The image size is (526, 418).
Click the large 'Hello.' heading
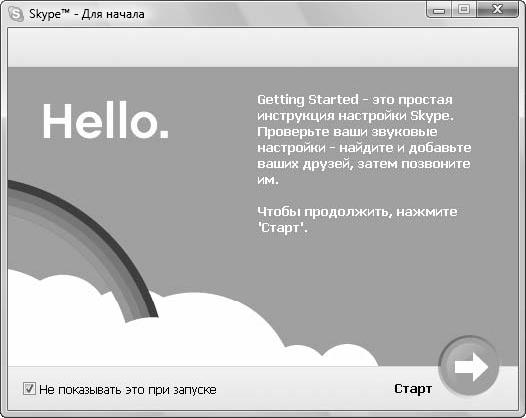(x=106, y=121)
